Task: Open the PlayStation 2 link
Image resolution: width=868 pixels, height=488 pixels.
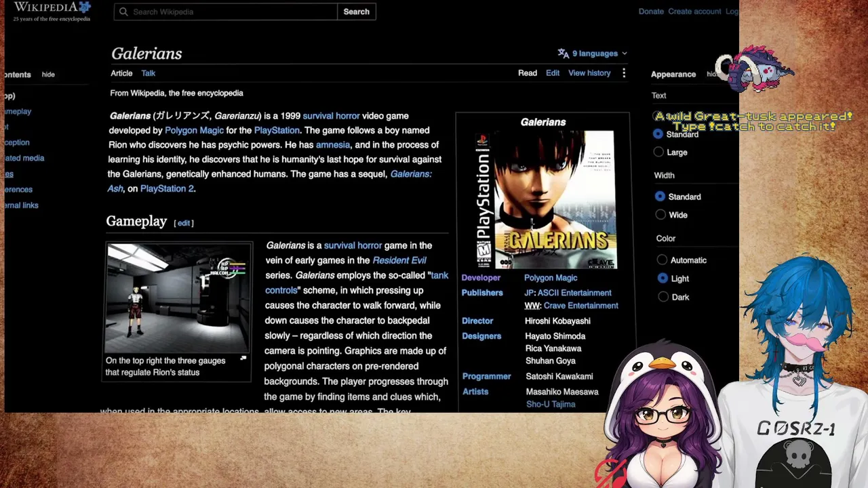Action: (167, 189)
